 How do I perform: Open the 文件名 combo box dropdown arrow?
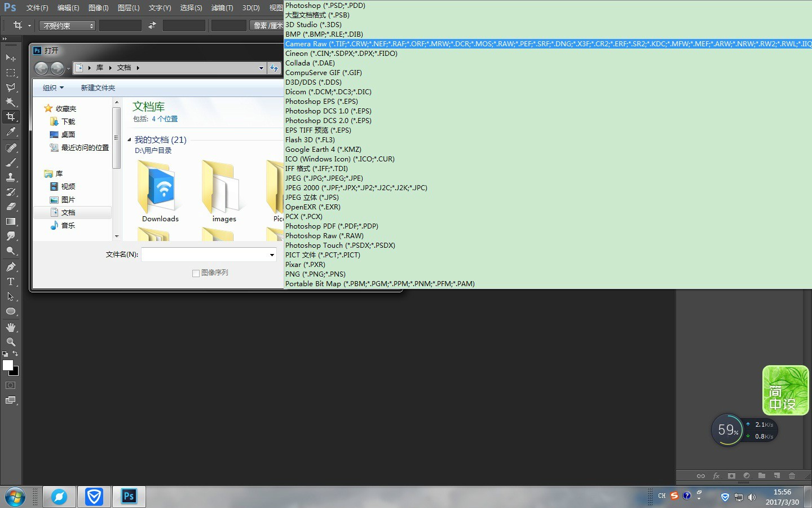(x=272, y=255)
